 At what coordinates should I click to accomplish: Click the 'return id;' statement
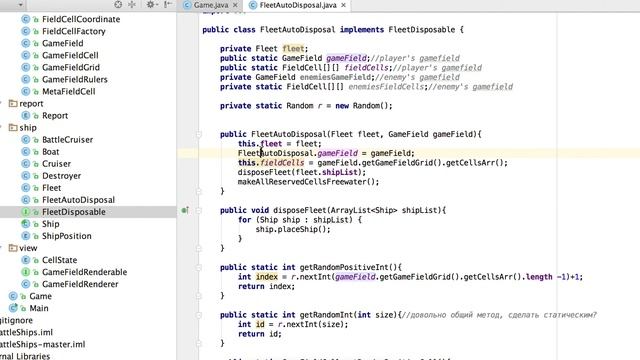click(260, 334)
